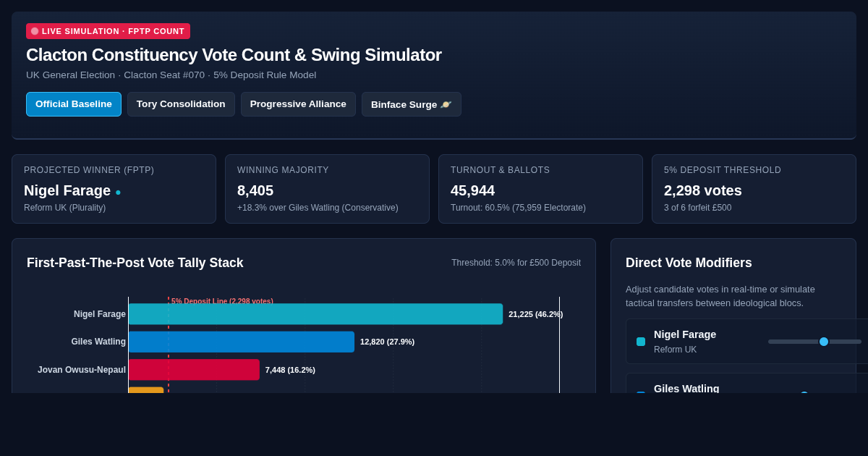Click the Winning Majority 8,405 value
The height and width of the screenshot is (456, 868).
click(x=255, y=190)
